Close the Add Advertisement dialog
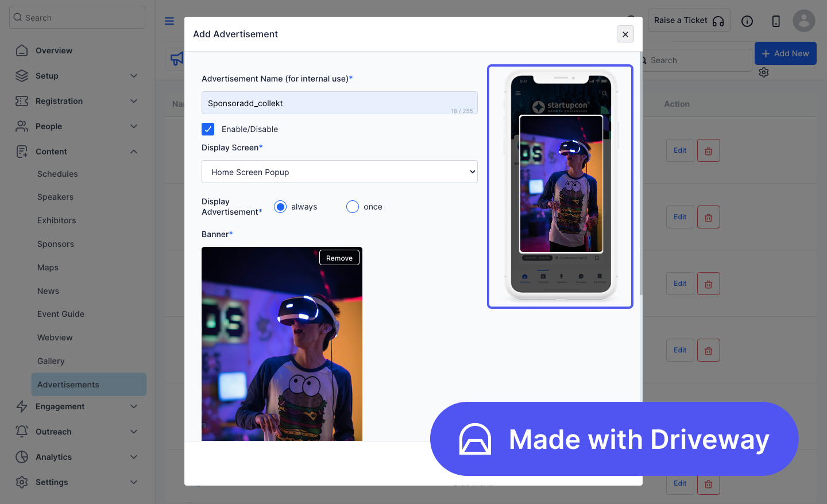The height and width of the screenshot is (504, 827). 625,34
